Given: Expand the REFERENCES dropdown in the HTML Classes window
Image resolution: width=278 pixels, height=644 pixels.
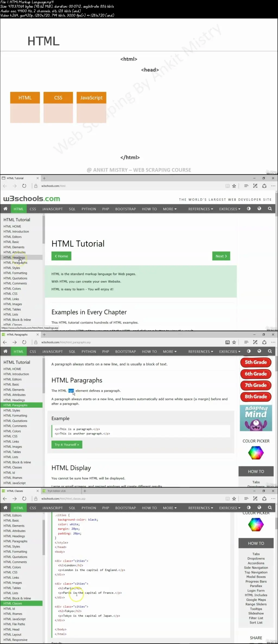Looking at the screenshot, I should [201, 508].
